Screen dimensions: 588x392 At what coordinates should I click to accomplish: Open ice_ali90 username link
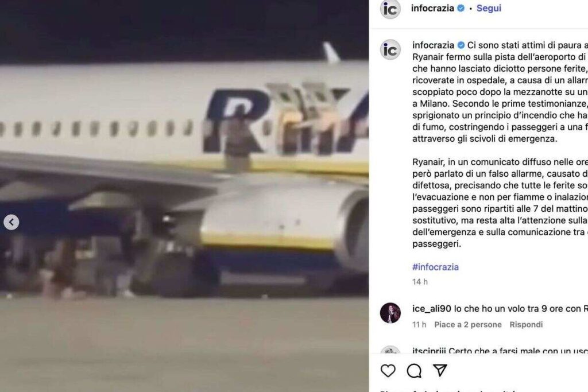(x=432, y=308)
